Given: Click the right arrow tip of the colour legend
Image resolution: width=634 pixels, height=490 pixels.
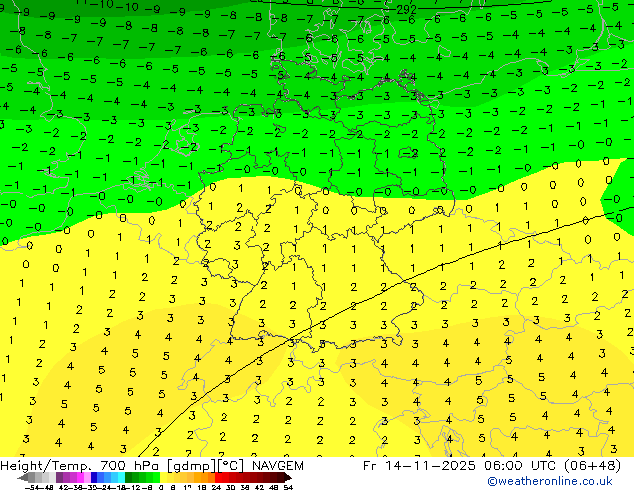Looking at the screenshot, I should tap(289, 478).
